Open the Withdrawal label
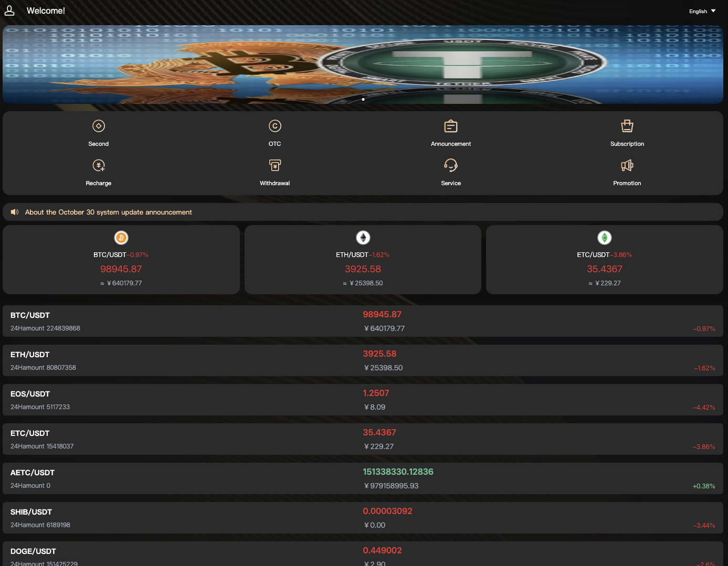728x566 pixels. [x=275, y=183]
